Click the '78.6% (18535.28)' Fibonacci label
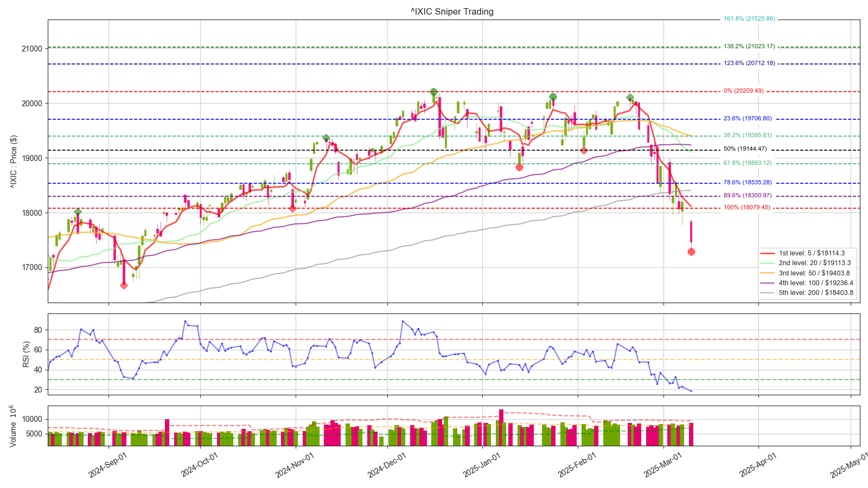Viewport: 868px width, 488px height. (x=748, y=183)
